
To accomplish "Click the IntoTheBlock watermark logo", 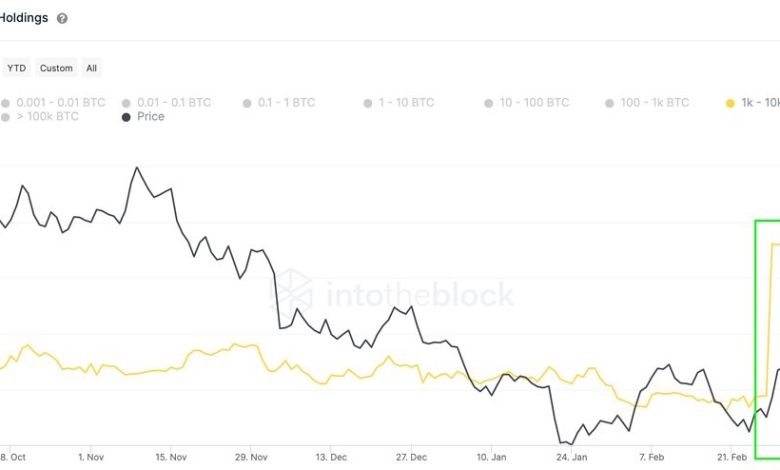I will point(294,293).
